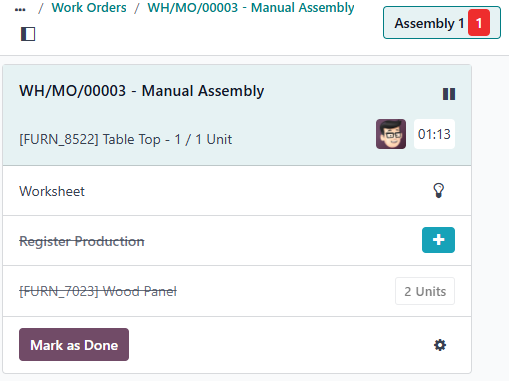Click the plus button for Register Production
509x381 pixels.
(438, 240)
